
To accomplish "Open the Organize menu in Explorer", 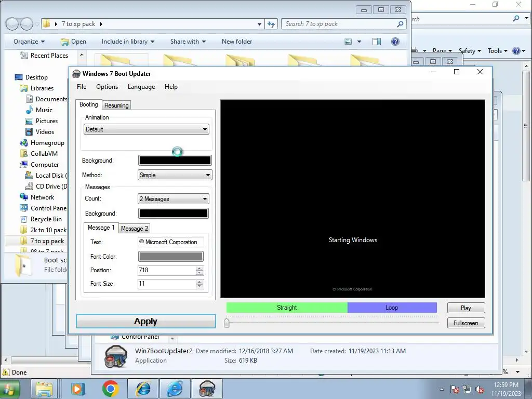I will click(x=29, y=42).
